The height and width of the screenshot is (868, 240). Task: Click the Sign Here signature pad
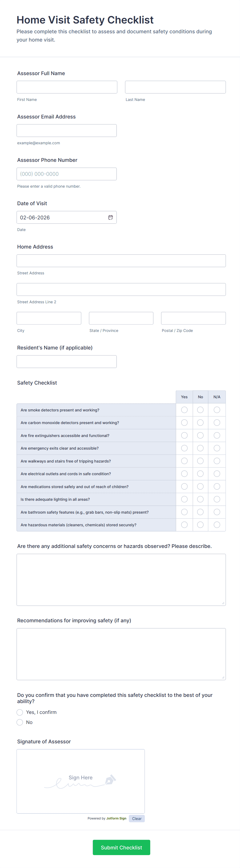pyautogui.click(x=81, y=781)
